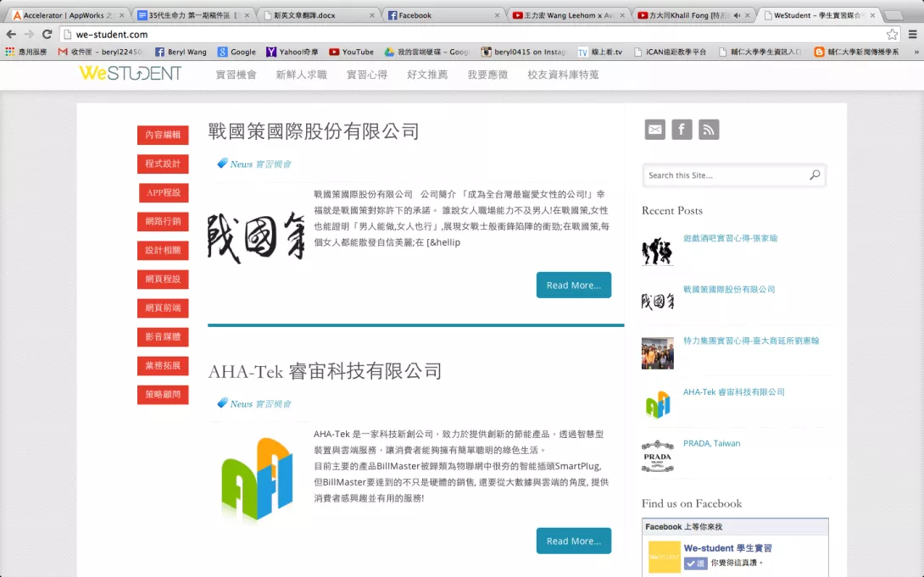Open the Google bookmark
Image resolution: width=924 pixels, height=577 pixels.
point(237,52)
